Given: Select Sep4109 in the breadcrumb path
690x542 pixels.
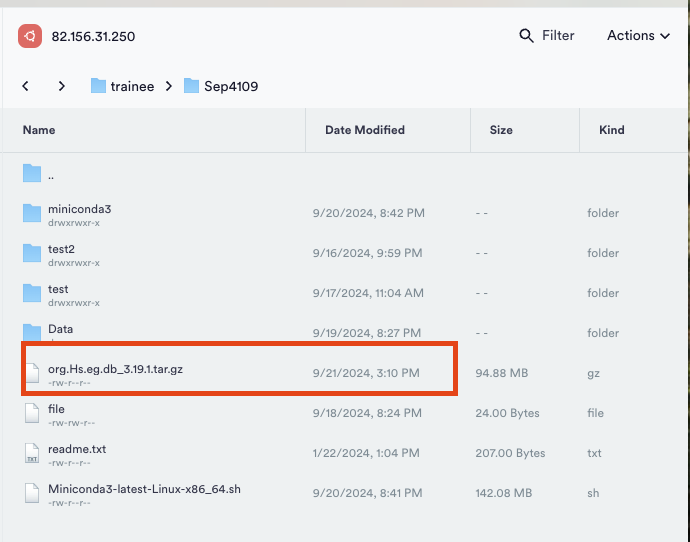Looking at the screenshot, I should pos(231,86).
